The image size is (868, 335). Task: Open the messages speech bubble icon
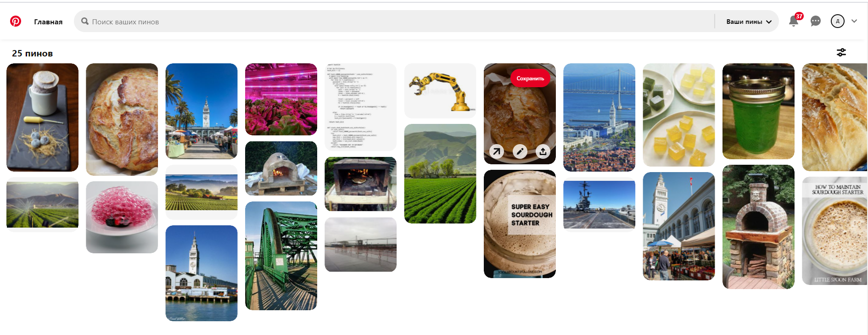coord(816,21)
